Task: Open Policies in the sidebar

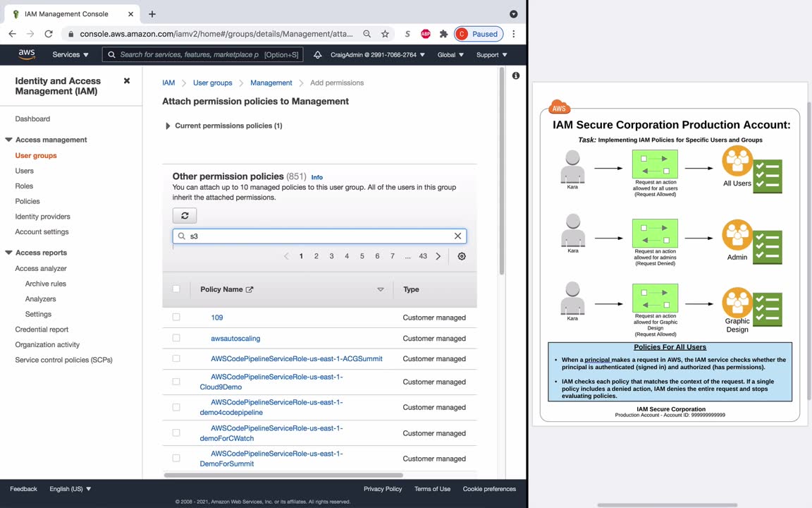Action: [x=27, y=201]
